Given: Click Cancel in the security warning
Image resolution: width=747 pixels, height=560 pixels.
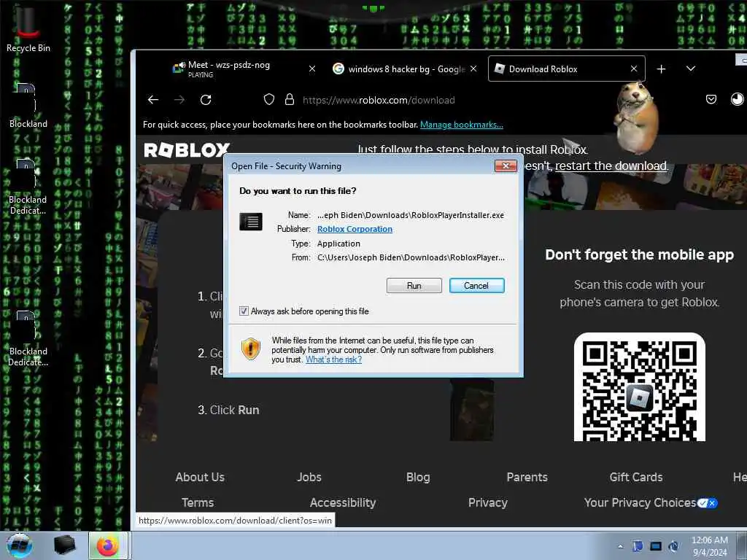Looking at the screenshot, I should 476,285.
